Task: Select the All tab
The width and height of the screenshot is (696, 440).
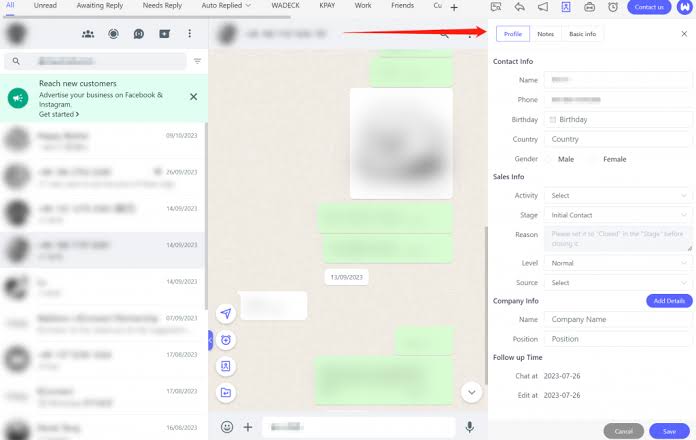Action: (x=10, y=5)
